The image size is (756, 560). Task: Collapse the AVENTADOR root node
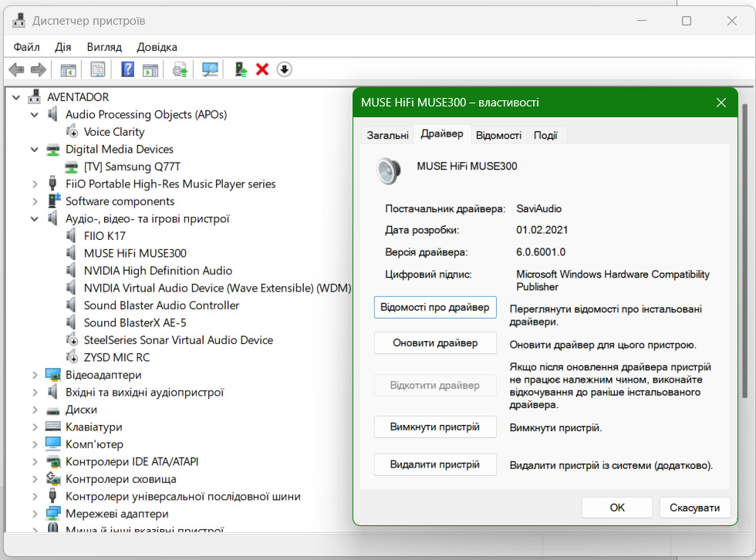16,97
